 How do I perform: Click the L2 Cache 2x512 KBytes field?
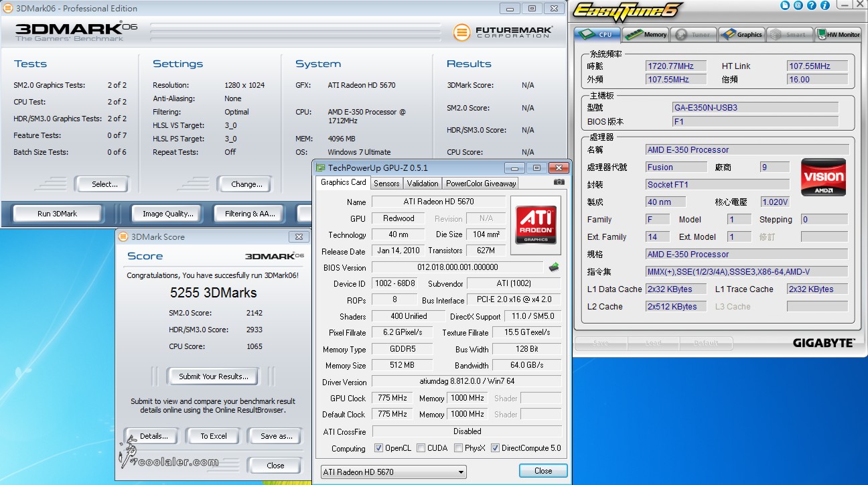(x=676, y=306)
